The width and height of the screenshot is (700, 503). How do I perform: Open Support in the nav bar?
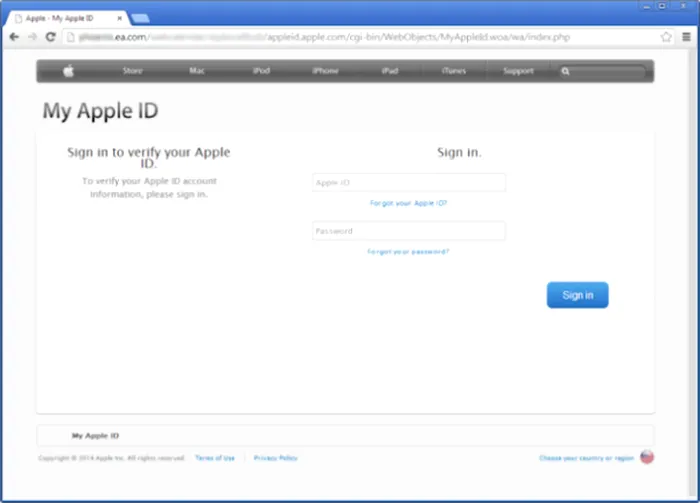tap(518, 71)
